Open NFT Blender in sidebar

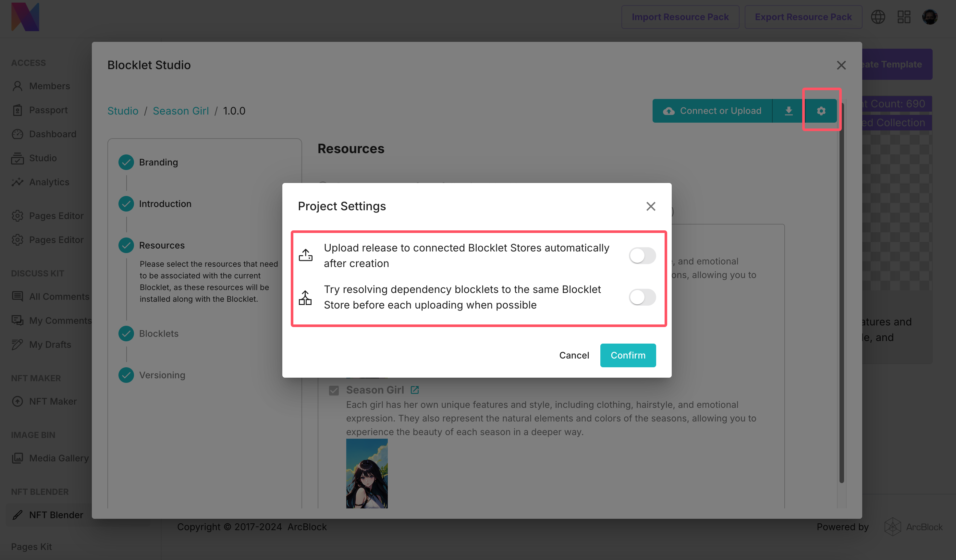pyautogui.click(x=56, y=515)
